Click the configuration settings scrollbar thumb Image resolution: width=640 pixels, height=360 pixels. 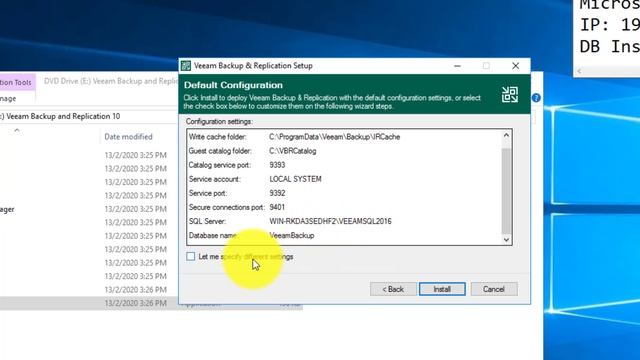[x=506, y=191]
